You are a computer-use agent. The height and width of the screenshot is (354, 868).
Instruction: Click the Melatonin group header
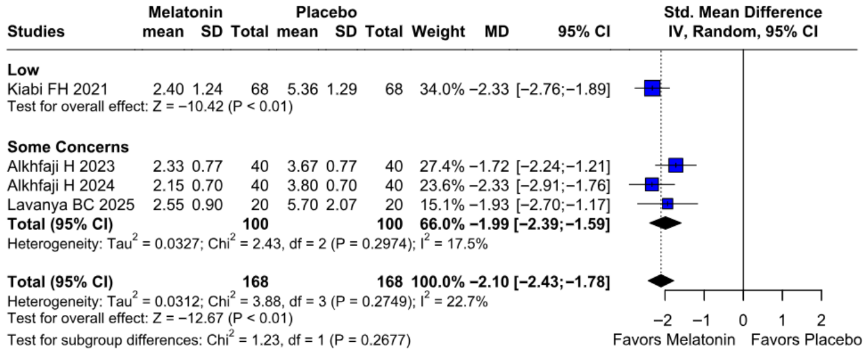(x=186, y=12)
